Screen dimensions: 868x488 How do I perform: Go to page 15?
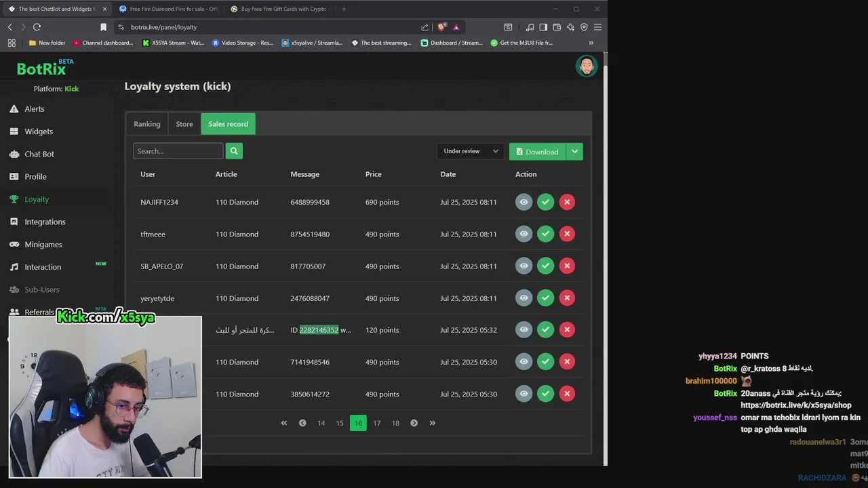pyautogui.click(x=340, y=423)
